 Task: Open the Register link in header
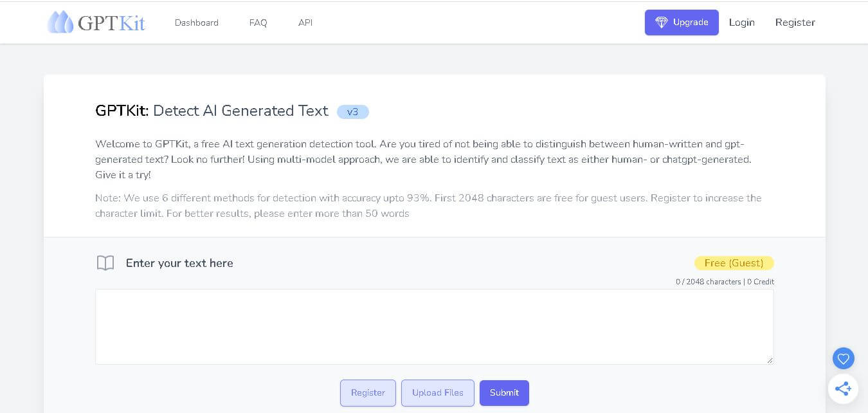pyautogui.click(x=795, y=23)
